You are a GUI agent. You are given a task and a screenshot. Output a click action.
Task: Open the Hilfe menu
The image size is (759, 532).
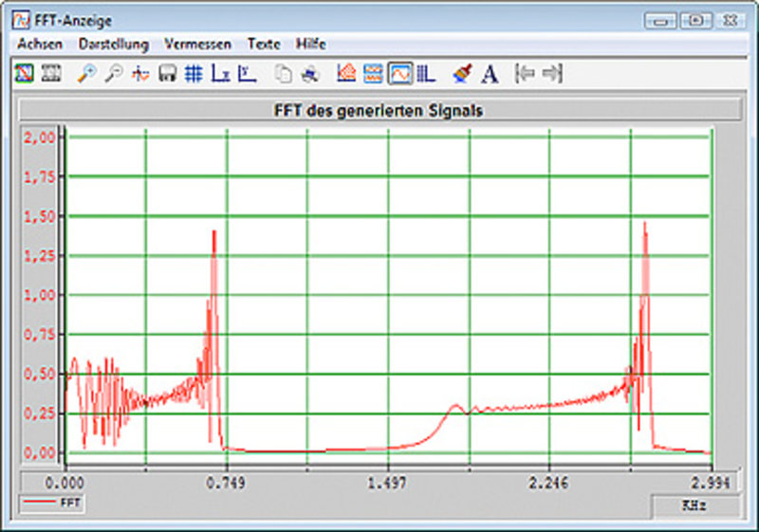311,44
